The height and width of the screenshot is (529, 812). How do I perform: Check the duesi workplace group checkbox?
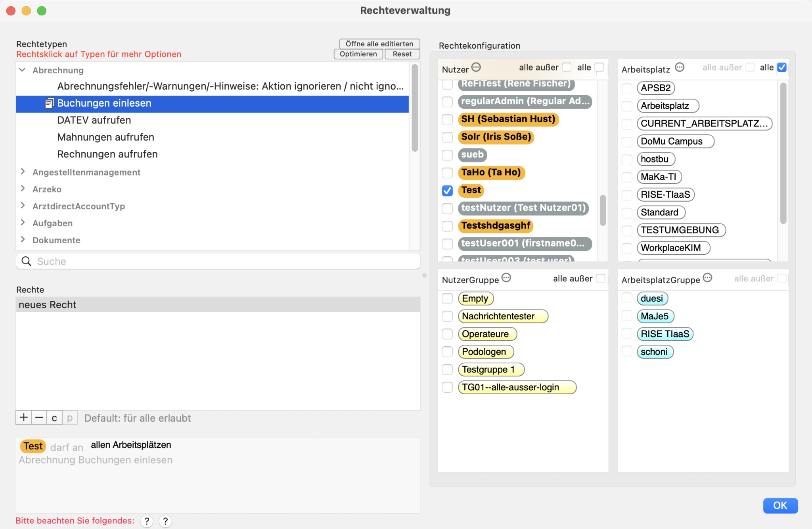627,298
